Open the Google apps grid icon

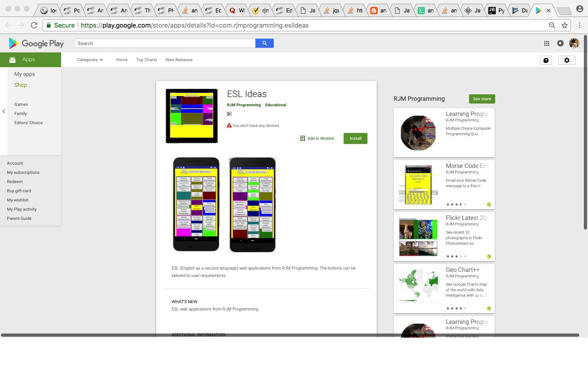pyautogui.click(x=547, y=43)
